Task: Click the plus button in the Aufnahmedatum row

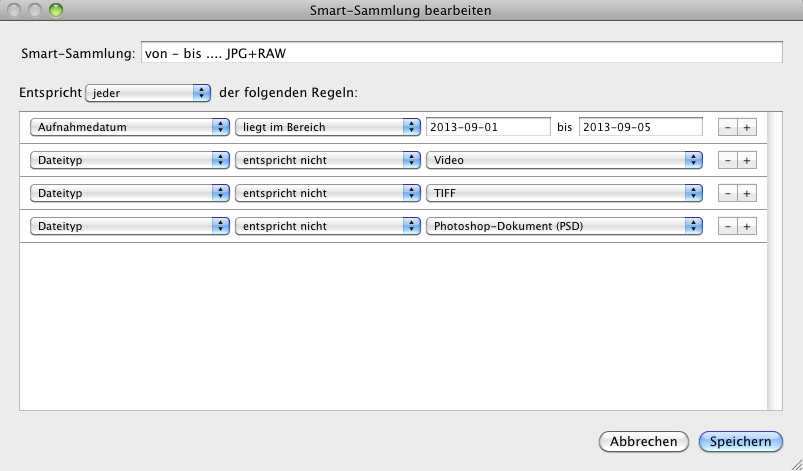Action: click(747, 127)
